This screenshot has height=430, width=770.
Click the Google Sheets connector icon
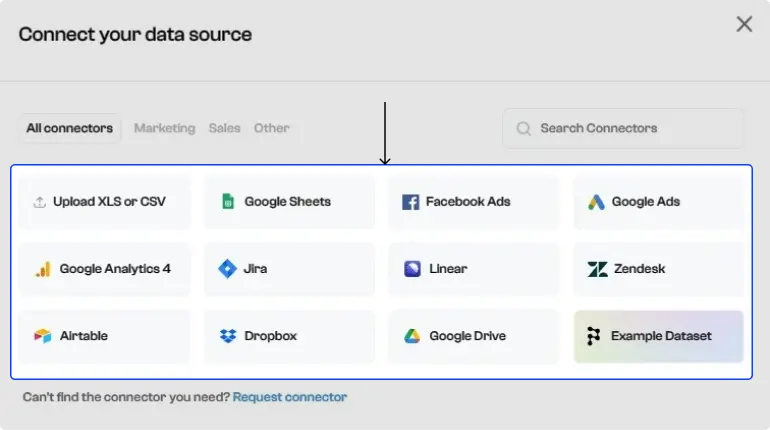tap(228, 202)
